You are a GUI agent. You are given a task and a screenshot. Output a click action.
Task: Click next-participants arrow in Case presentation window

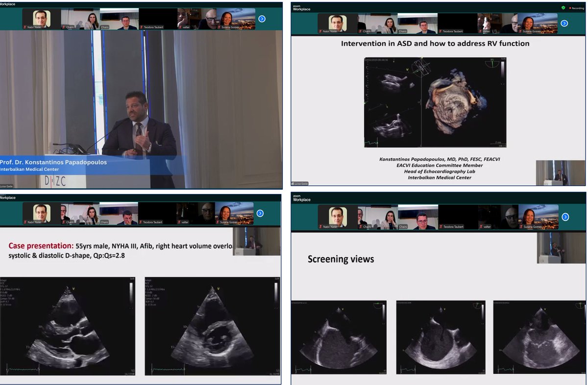(260, 213)
